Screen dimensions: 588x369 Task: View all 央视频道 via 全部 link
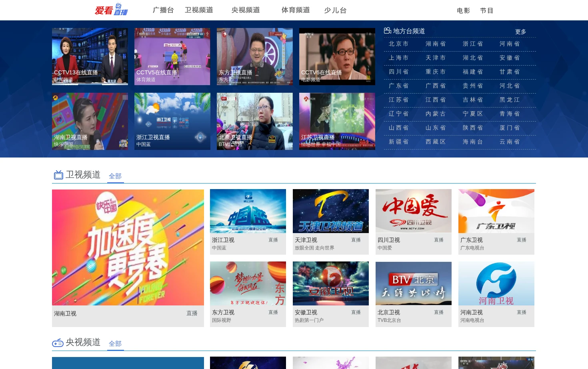click(x=115, y=344)
